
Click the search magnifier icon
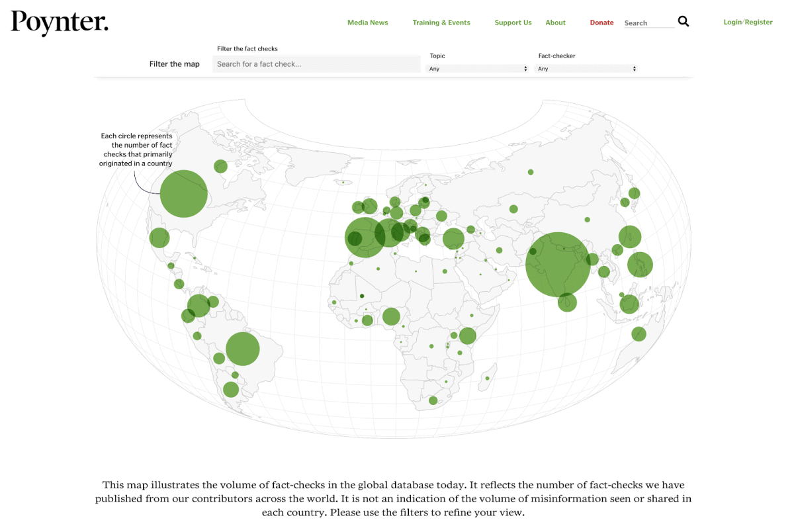(x=684, y=22)
